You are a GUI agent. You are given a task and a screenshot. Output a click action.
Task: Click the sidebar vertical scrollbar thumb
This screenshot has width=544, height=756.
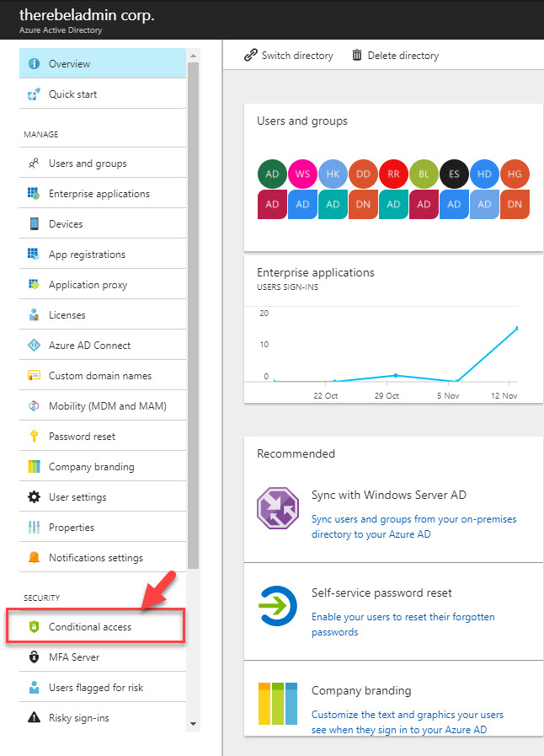(x=193, y=316)
